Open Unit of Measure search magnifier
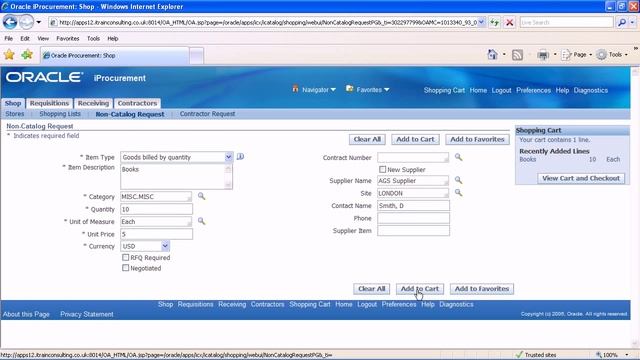This screenshot has width=640, height=360. [201, 221]
